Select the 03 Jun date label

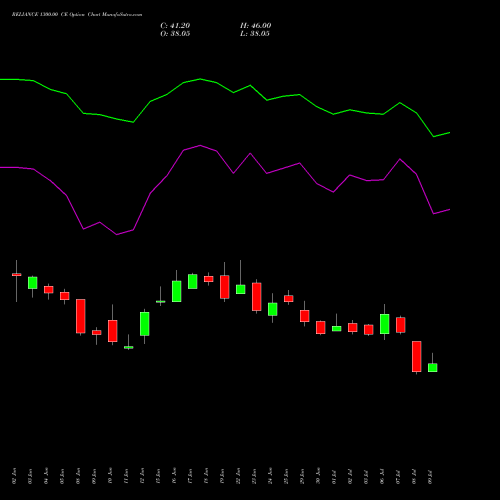click(x=30, y=476)
